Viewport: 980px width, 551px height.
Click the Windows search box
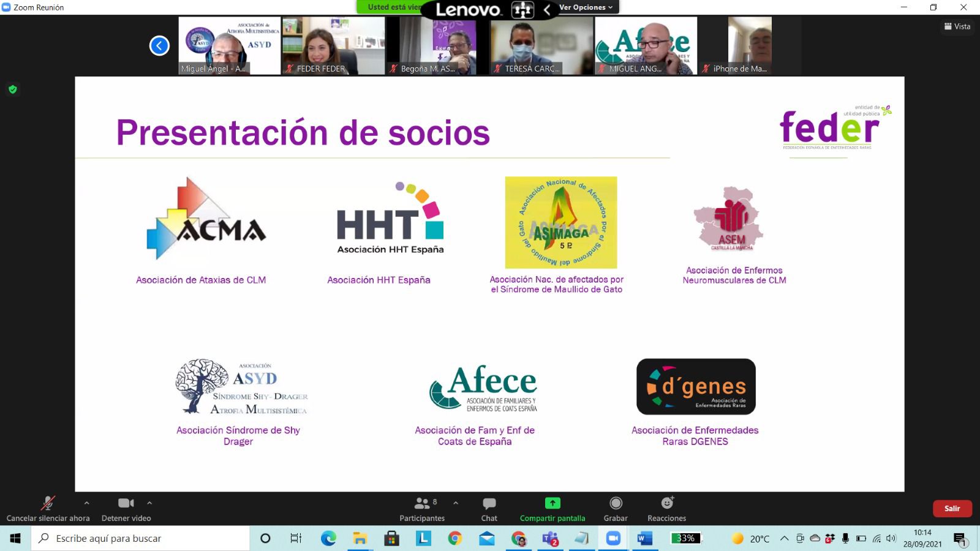[141, 539]
